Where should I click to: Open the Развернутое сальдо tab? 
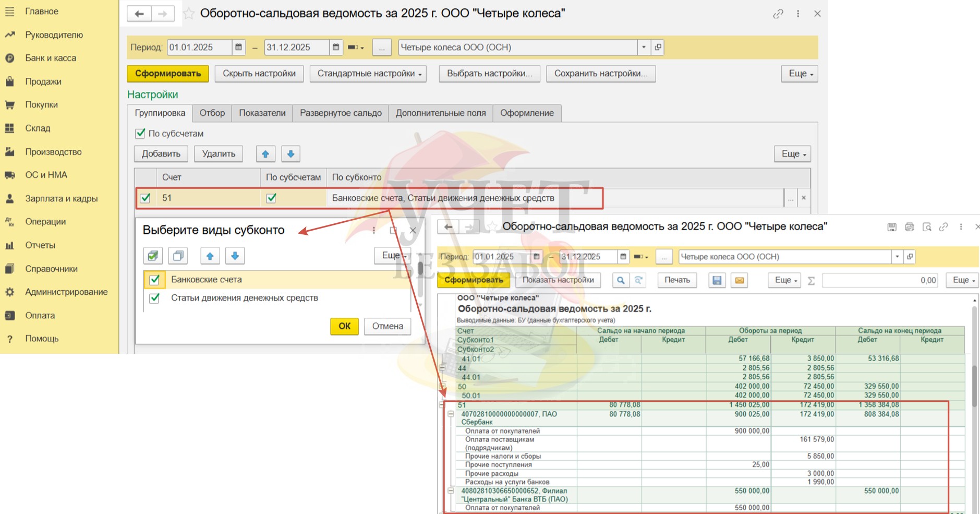[x=340, y=113]
